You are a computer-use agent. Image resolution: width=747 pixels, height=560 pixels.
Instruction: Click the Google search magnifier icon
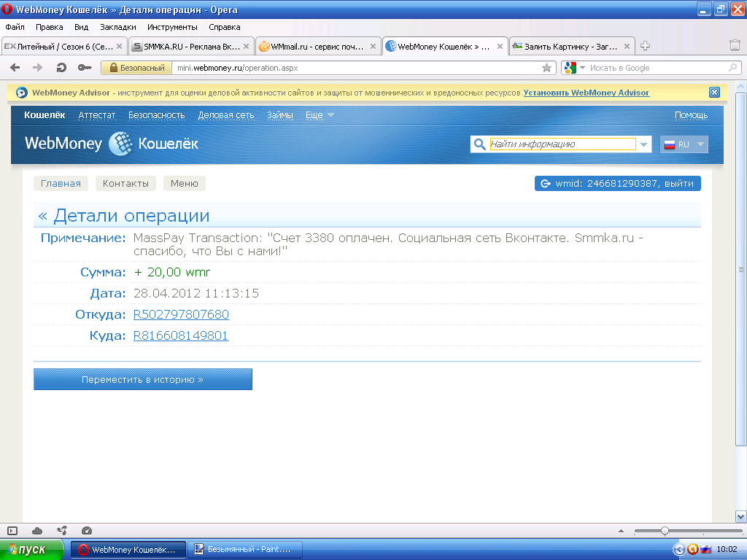732,68
